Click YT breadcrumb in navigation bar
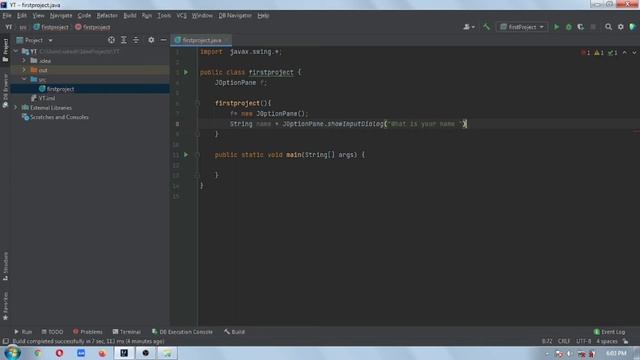 pyautogui.click(x=9, y=27)
